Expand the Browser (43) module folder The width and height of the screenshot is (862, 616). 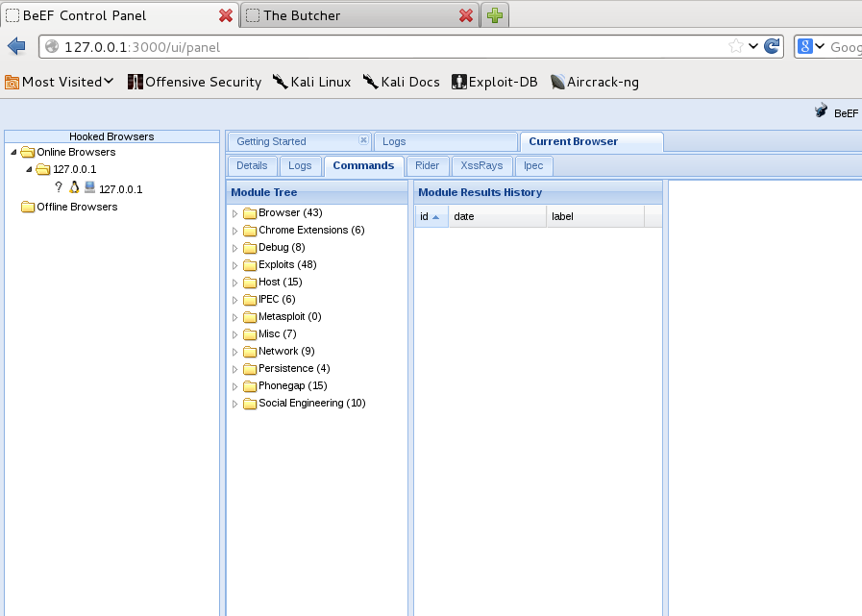[x=234, y=213]
